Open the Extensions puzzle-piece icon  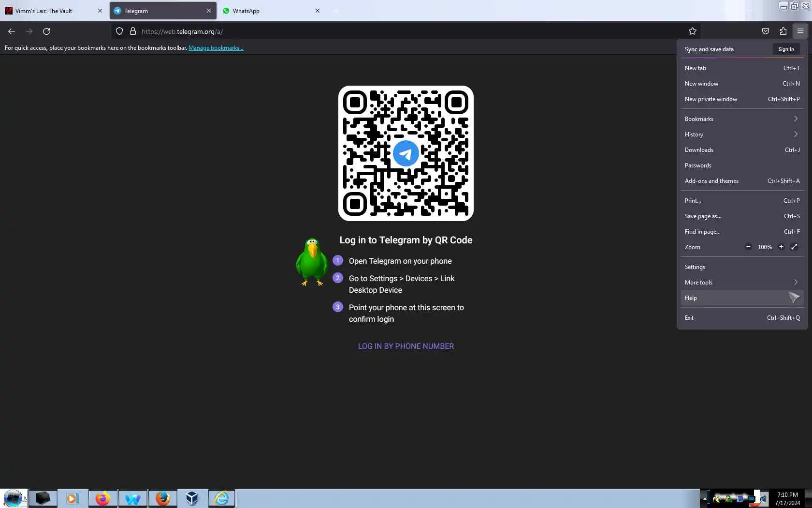pos(783,31)
